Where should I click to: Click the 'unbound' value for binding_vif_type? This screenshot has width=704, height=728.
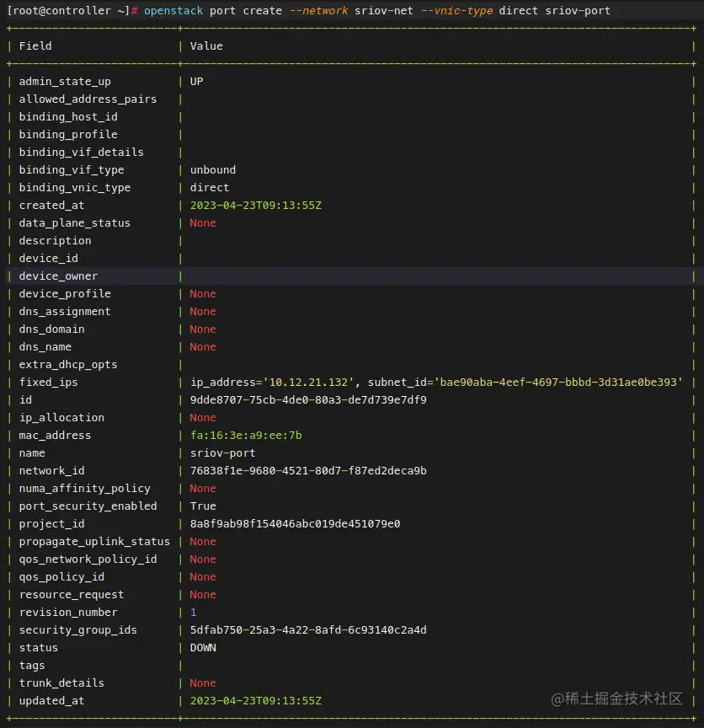point(213,170)
